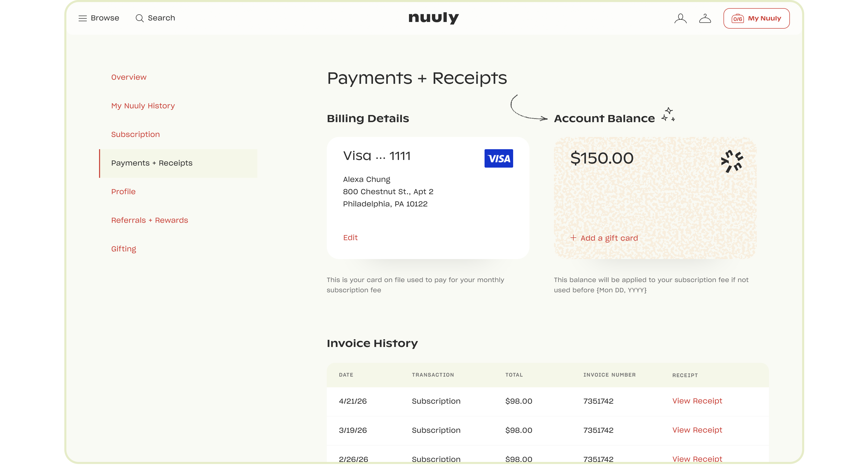Switch to Subscription settings

point(136,134)
